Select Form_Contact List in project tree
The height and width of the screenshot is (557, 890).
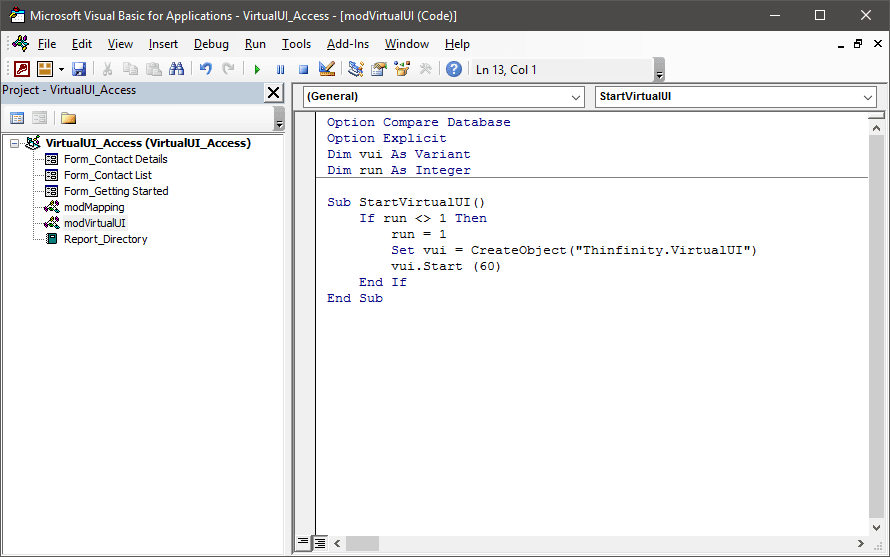click(x=107, y=175)
